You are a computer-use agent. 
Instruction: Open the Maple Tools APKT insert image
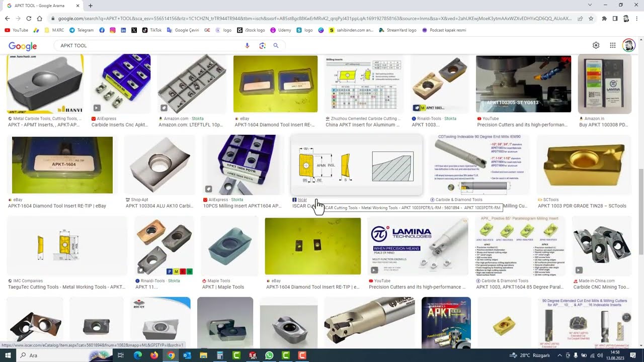pos(230,246)
